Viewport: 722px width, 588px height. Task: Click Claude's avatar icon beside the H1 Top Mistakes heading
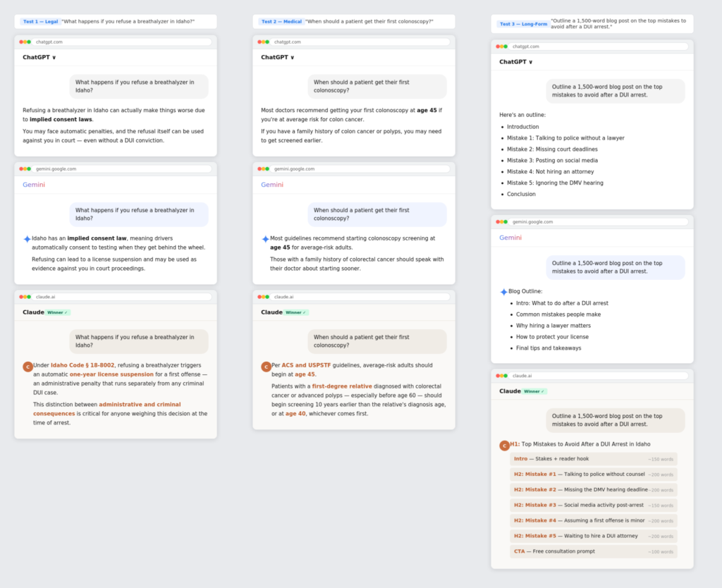[x=504, y=446]
